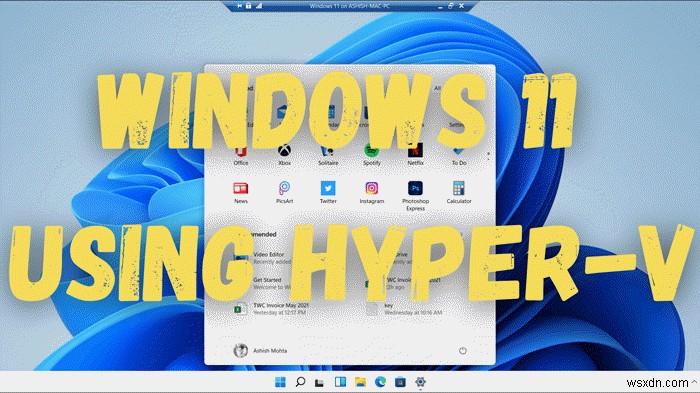700x393 pixels.
Task: Open the TWC Invoice May 2021 file
Action: tap(271, 309)
